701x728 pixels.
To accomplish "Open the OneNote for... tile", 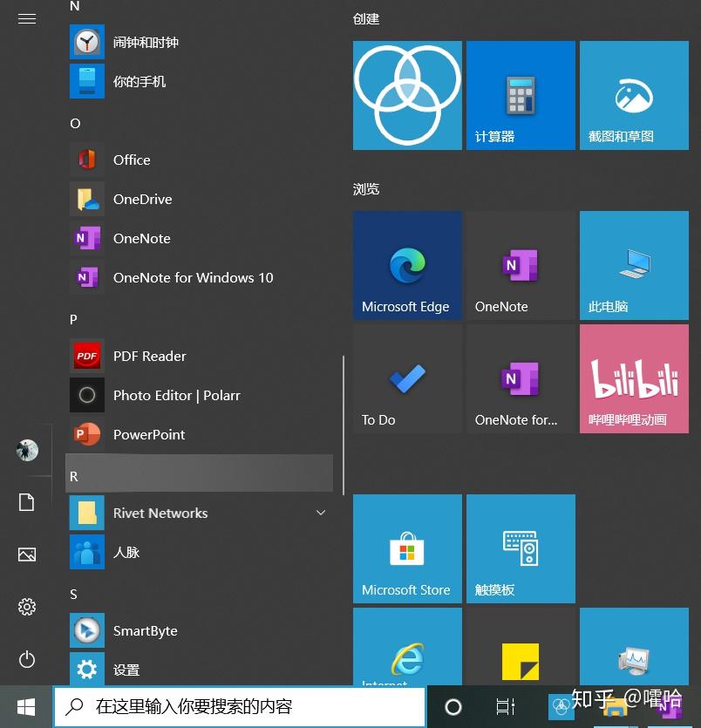I will point(521,379).
